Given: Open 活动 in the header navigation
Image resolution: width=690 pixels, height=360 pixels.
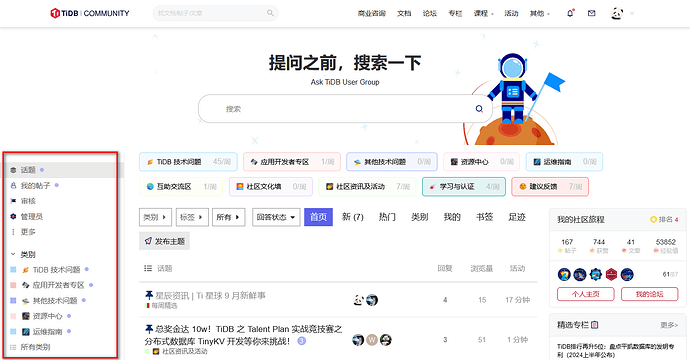Looking at the screenshot, I should point(511,14).
